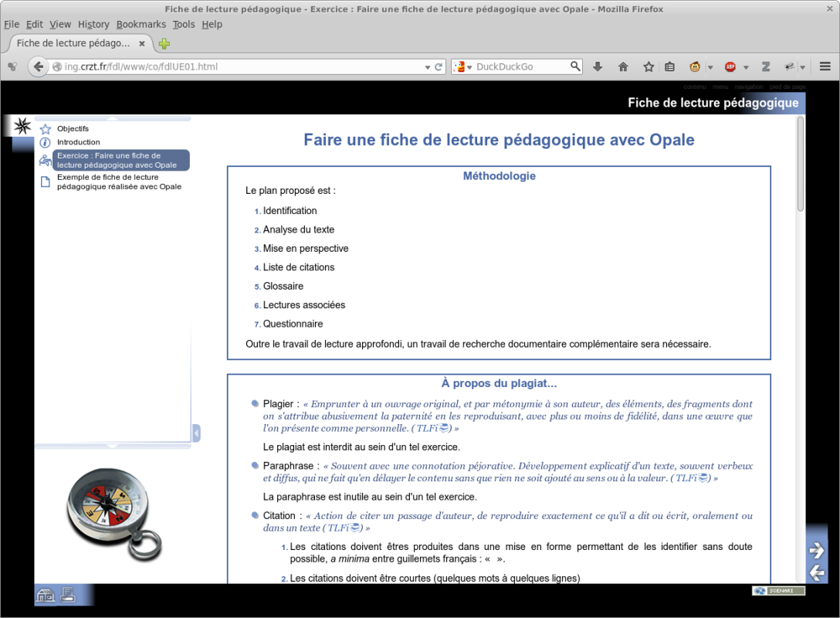
Task: Open the Greasemonkey dropdown arrow
Action: point(710,67)
